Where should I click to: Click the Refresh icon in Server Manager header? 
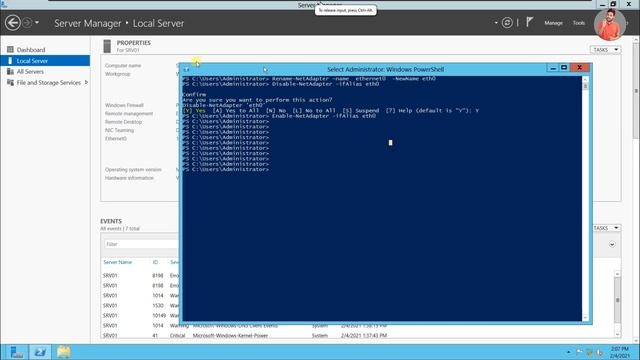tap(507, 23)
